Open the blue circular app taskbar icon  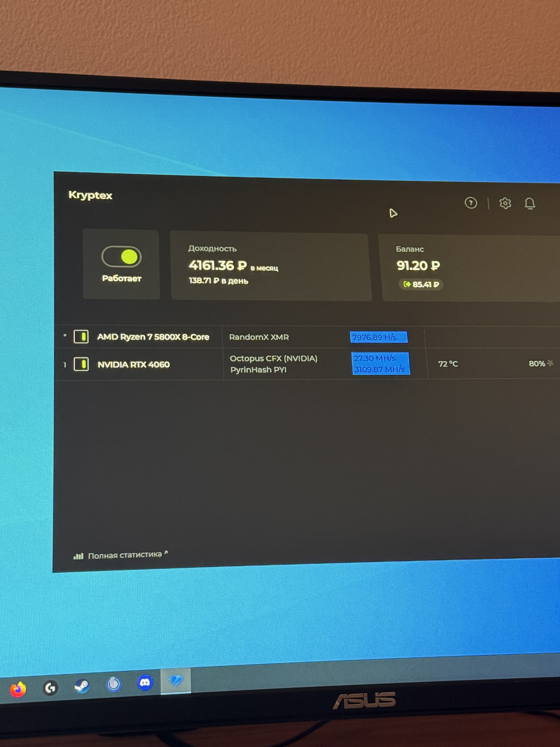(x=114, y=684)
